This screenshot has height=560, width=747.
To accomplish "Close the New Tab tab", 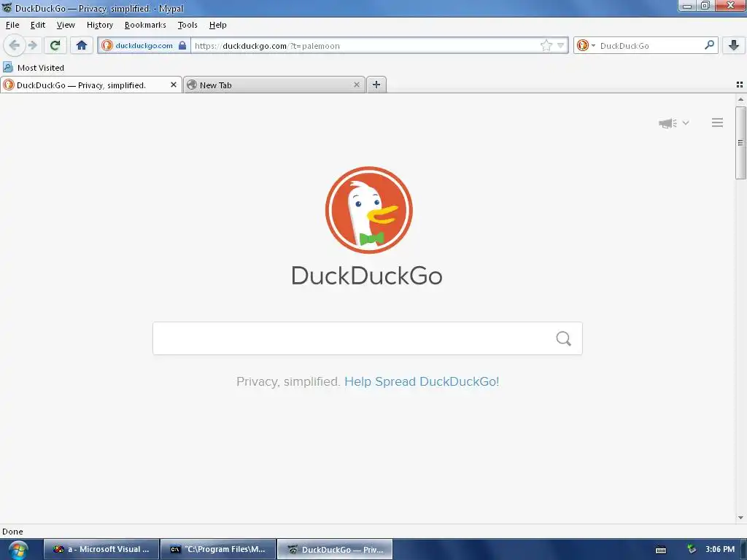I will (356, 85).
